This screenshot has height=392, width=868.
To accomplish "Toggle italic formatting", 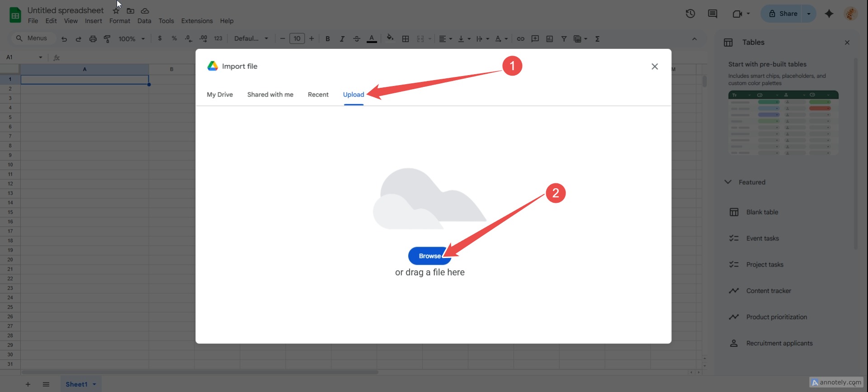I will point(342,39).
